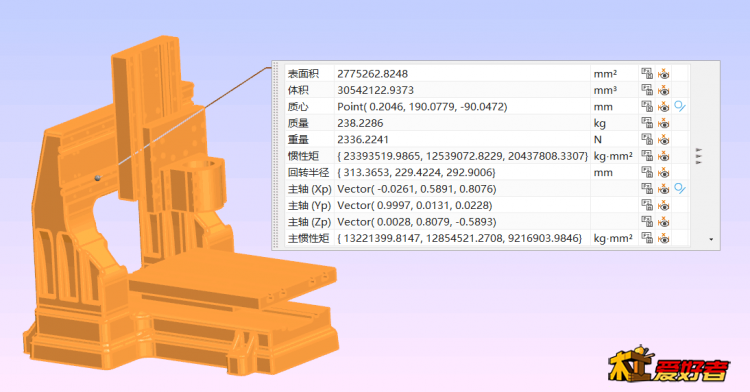Image resolution: width=750 pixels, height=392 pixels.
Task: Click the 表面积 row label
Action: (303, 74)
